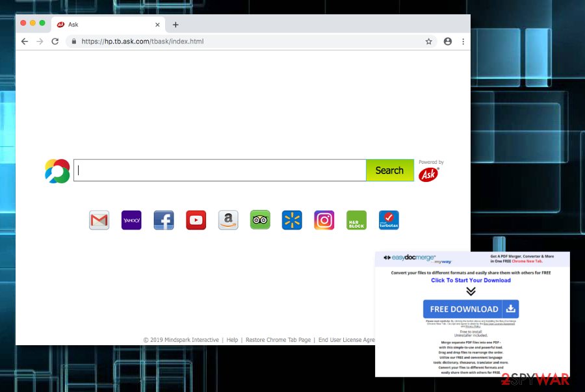Image resolution: width=585 pixels, height=392 pixels.
Task: Open the Chrome profile account icon
Action: click(x=448, y=42)
